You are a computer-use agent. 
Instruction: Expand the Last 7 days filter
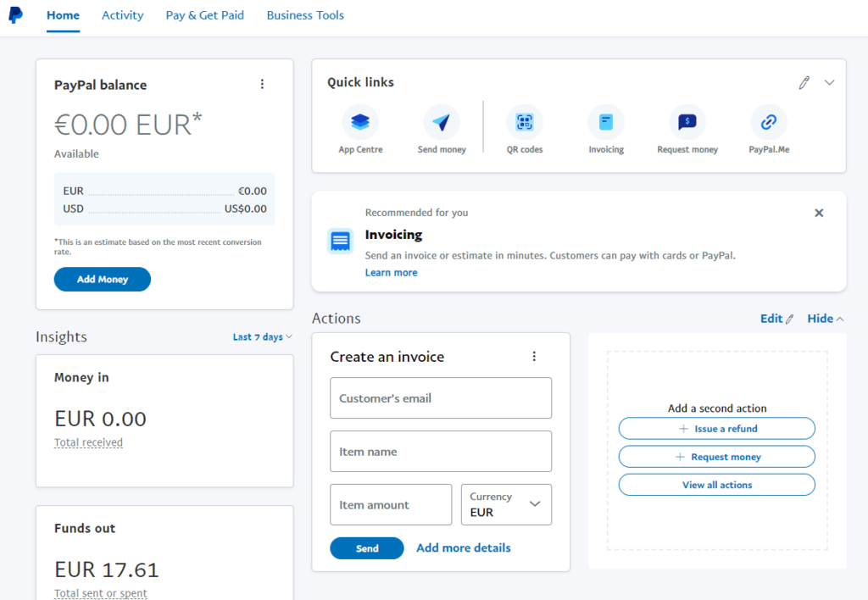click(262, 336)
